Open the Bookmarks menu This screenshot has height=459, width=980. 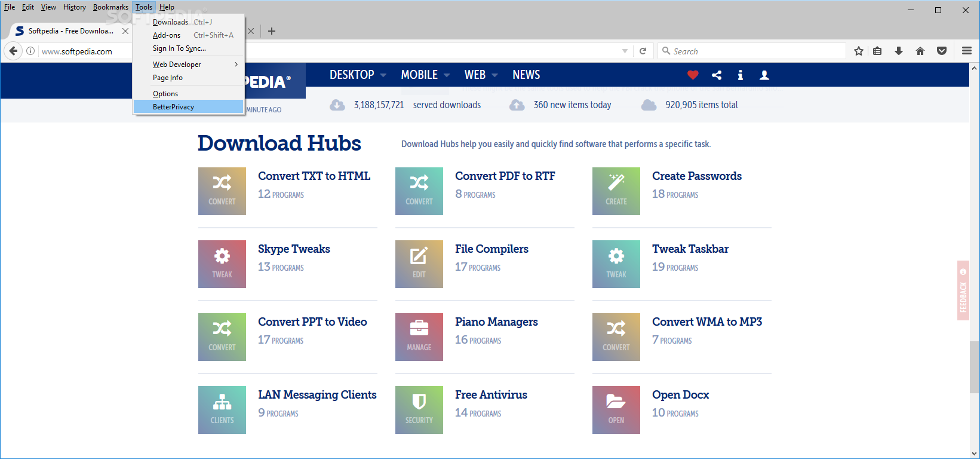[110, 7]
